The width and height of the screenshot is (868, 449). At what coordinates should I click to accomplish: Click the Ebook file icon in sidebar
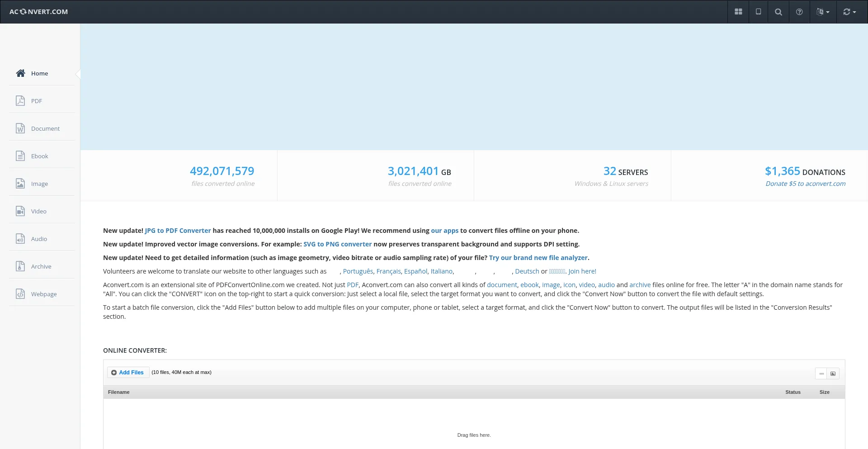(x=20, y=156)
